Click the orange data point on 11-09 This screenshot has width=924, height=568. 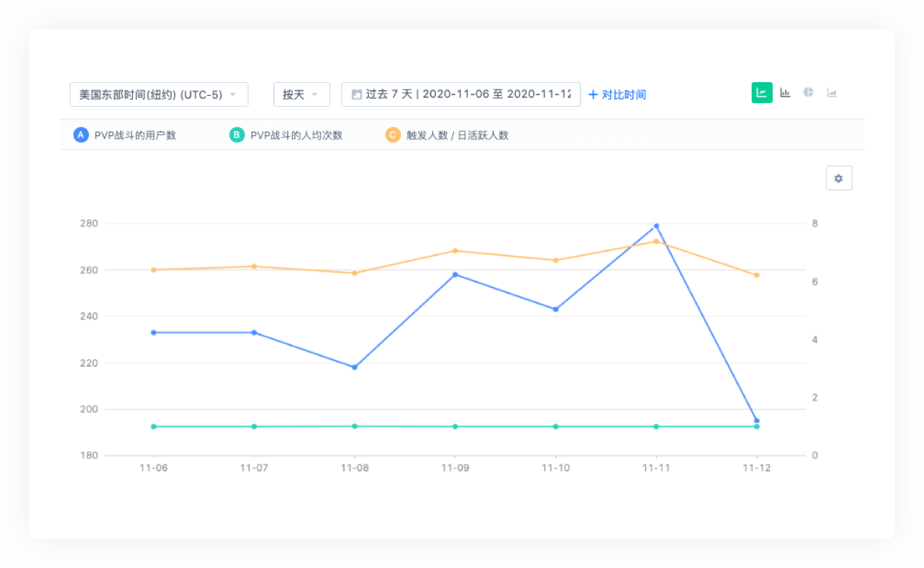coord(455,251)
